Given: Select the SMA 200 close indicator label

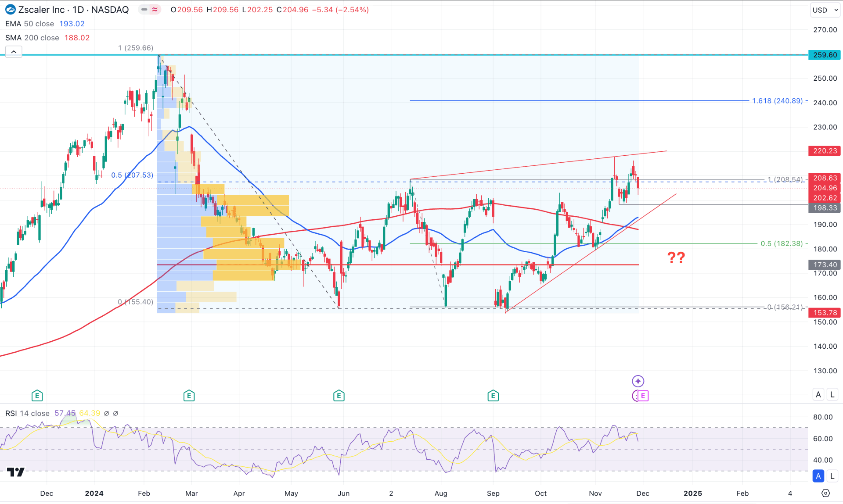Looking at the screenshot, I should point(32,38).
